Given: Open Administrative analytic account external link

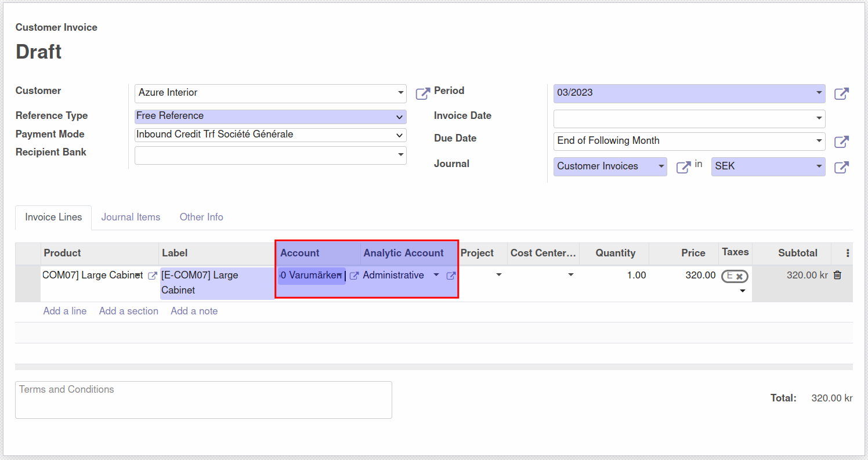Looking at the screenshot, I should 451,276.
